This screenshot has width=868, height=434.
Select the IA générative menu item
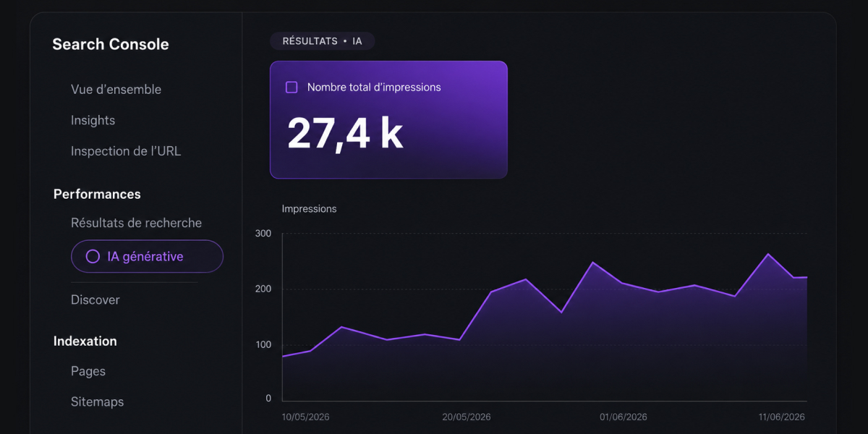(147, 256)
